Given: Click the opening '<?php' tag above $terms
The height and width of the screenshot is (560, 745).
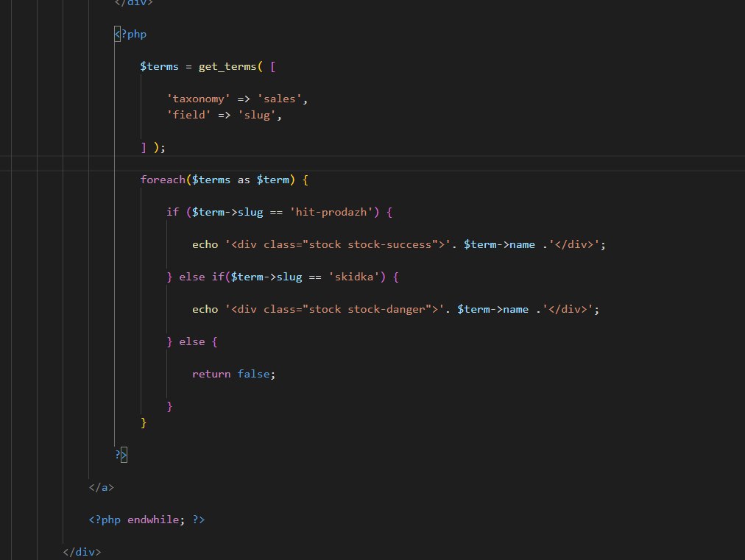Looking at the screenshot, I should pos(130,34).
